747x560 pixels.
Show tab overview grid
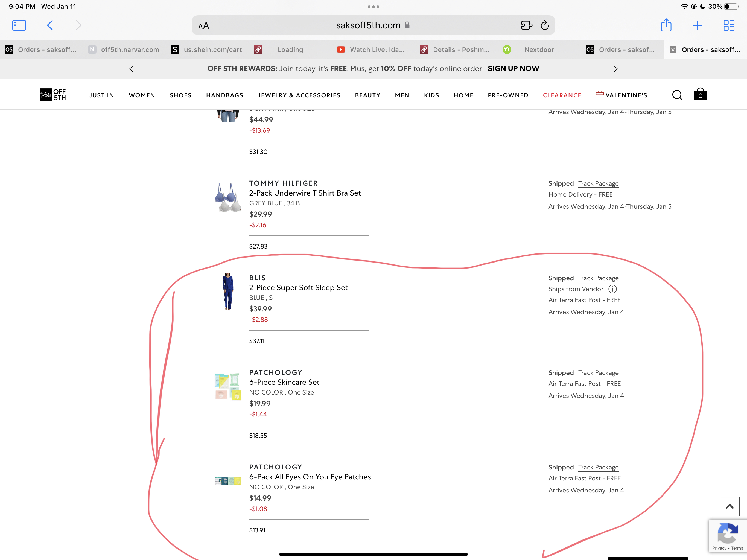pos(729,25)
